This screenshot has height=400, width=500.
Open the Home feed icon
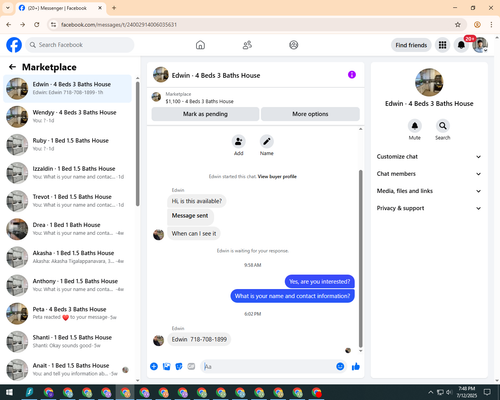tap(200, 45)
